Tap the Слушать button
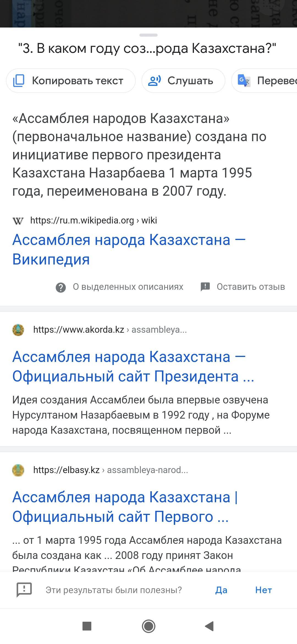 pyautogui.click(x=183, y=81)
